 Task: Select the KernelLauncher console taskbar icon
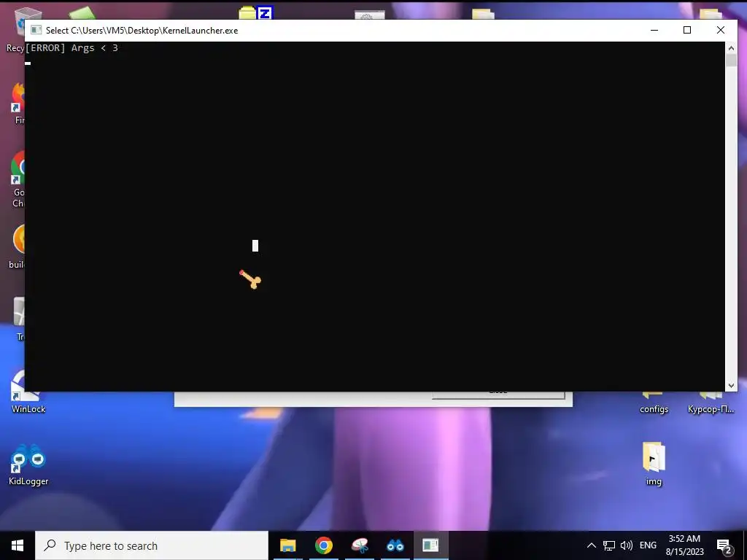430,545
